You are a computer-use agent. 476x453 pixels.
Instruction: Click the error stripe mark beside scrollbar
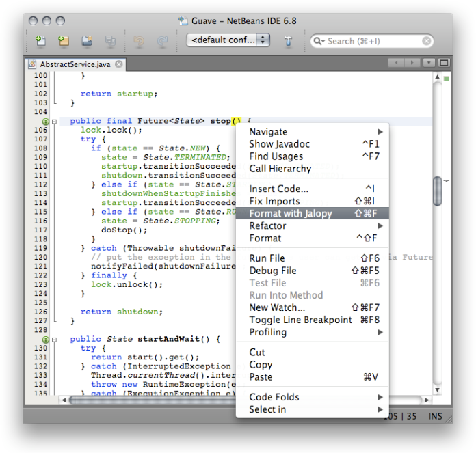click(x=446, y=180)
